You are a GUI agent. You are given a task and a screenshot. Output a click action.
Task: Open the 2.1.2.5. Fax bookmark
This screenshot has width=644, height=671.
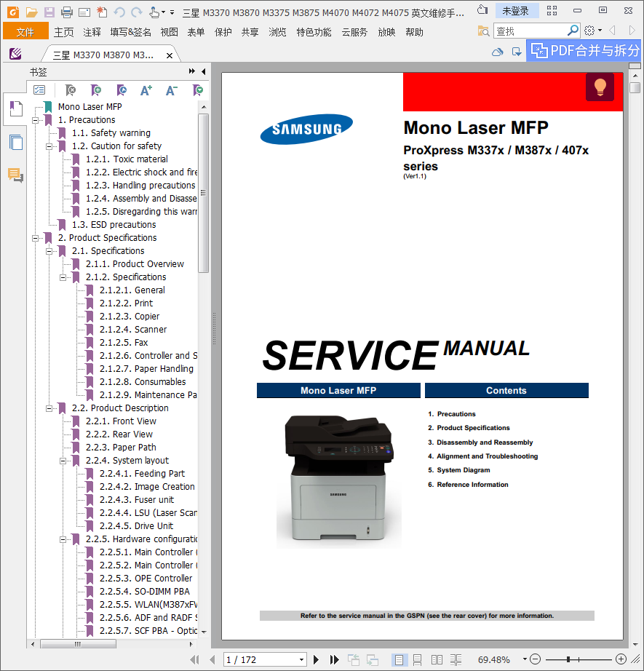pos(124,343)
